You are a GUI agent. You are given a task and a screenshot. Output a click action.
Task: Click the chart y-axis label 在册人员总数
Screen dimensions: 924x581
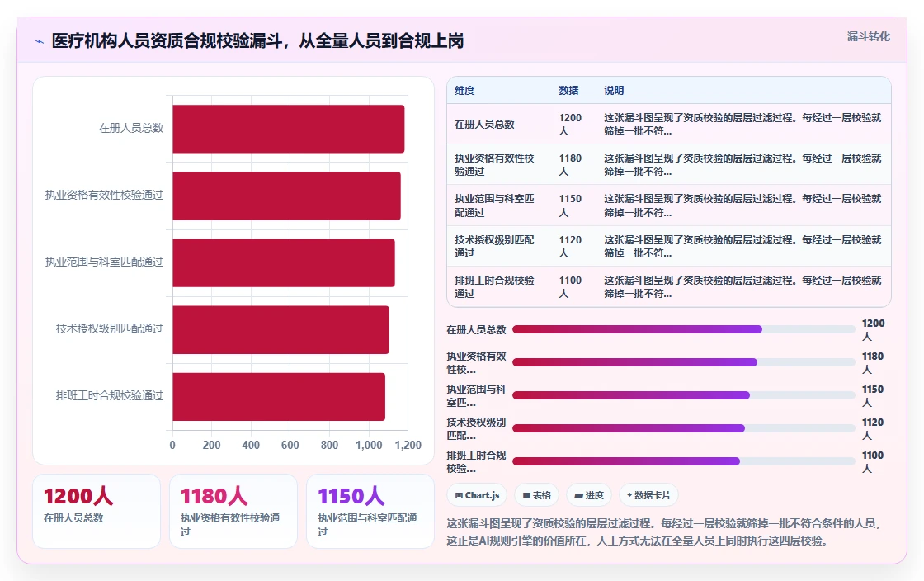coord(131,128)
